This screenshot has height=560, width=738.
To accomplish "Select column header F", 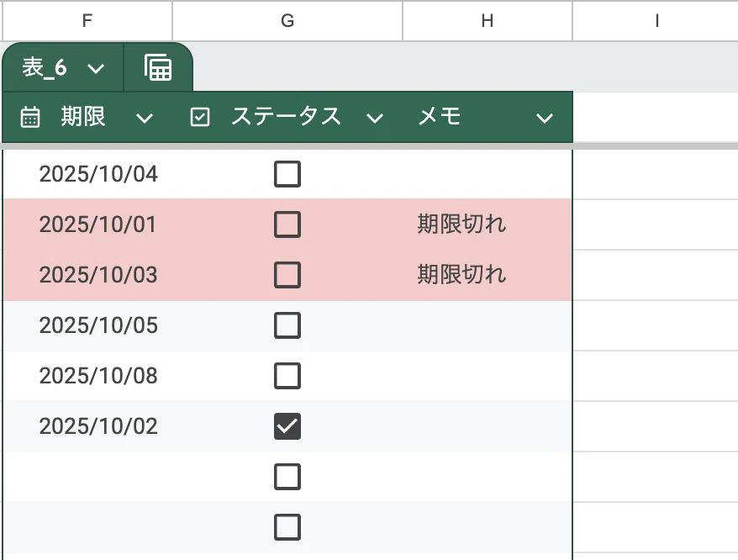I will pos(87,21).
